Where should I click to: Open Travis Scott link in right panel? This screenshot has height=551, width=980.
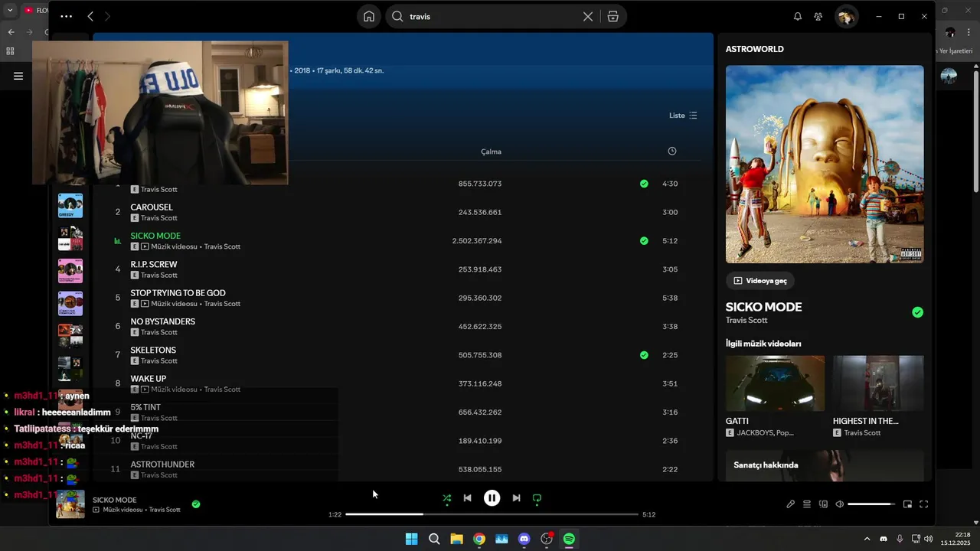pos(746,320)
